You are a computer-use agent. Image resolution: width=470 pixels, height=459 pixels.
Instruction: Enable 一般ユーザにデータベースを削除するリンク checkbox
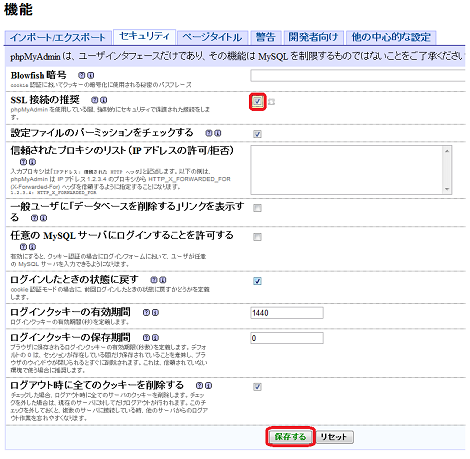click(257, 208)
